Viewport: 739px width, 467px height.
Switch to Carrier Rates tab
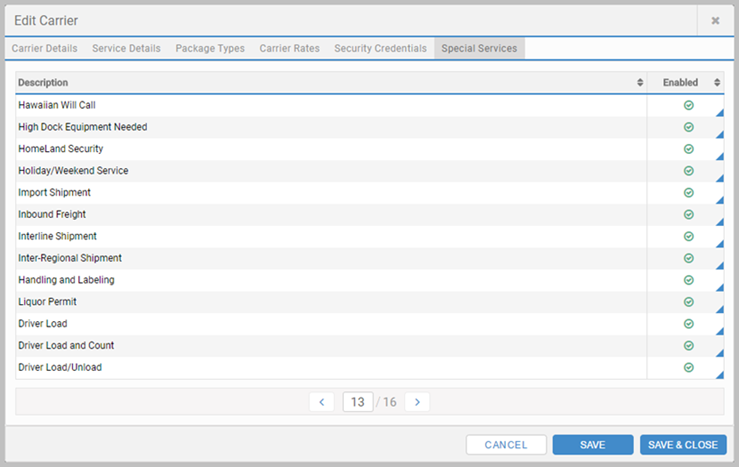pyautogui.click(x=289, y=49)
